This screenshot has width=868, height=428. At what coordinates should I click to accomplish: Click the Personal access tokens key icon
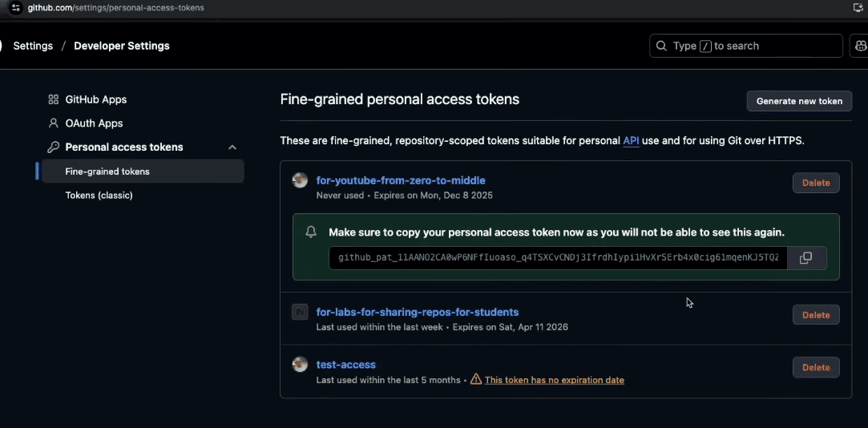pyautogui.click(x=54, y=147)
